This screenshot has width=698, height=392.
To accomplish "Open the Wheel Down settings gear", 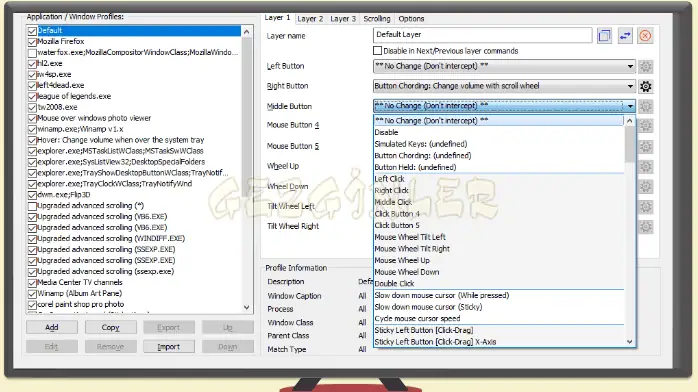I will [x=645, y=186].
